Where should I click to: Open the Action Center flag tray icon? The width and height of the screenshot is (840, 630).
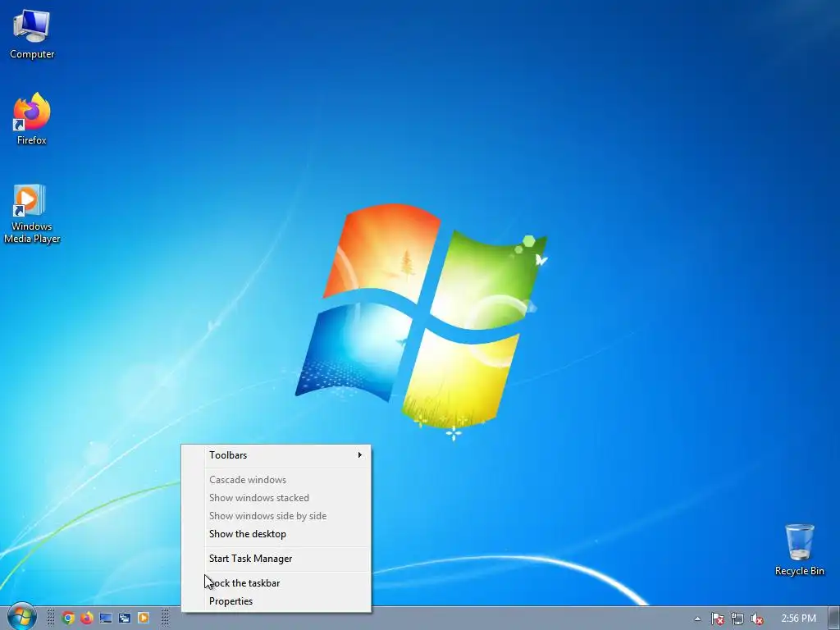click(717, 619)
